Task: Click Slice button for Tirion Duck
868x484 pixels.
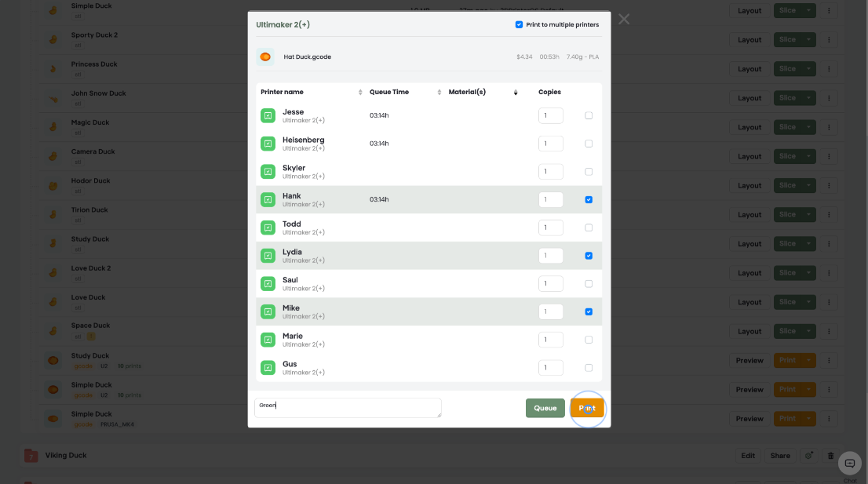Action: click(787, 215)
